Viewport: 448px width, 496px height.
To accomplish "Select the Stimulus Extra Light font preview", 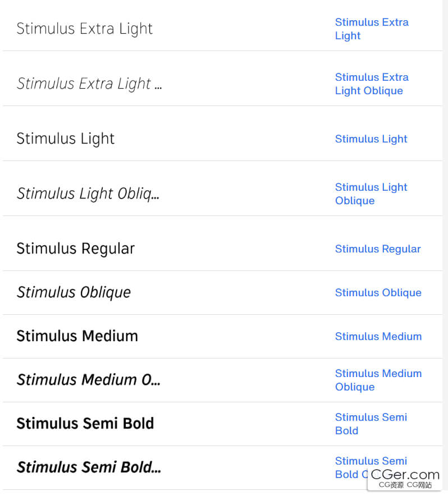I will click(85, 29).
